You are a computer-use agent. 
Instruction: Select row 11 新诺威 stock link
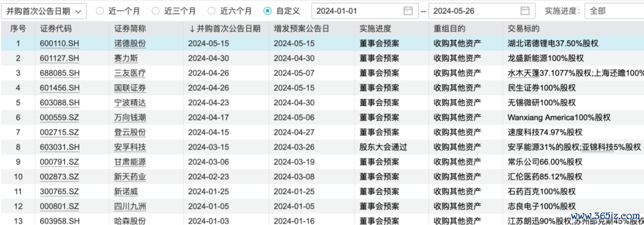[126, 192]
